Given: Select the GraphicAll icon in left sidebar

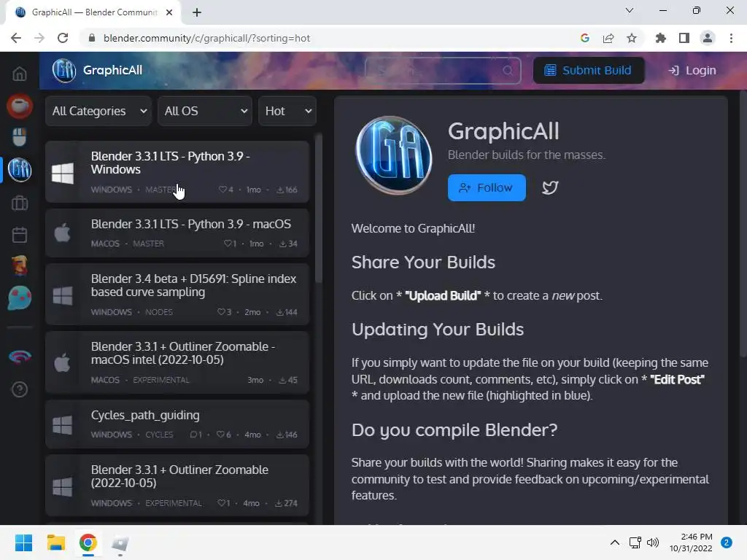Looking at the screenshot, I should [20, 169].
